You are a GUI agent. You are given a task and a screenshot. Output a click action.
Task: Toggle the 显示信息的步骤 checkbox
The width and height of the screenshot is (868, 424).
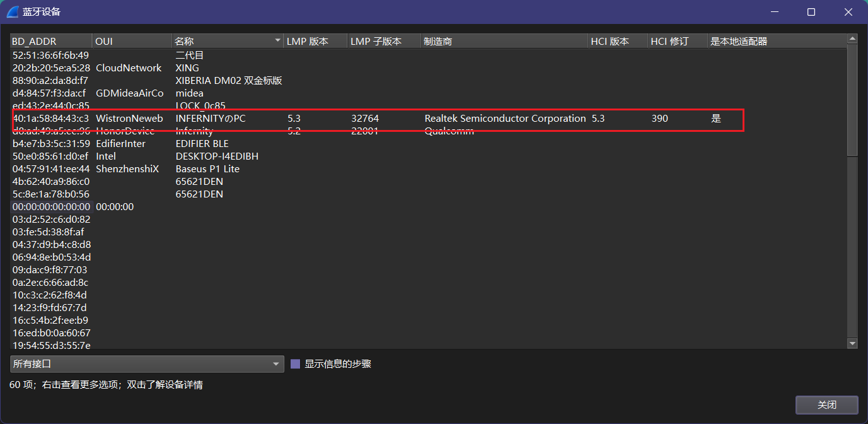295,364
